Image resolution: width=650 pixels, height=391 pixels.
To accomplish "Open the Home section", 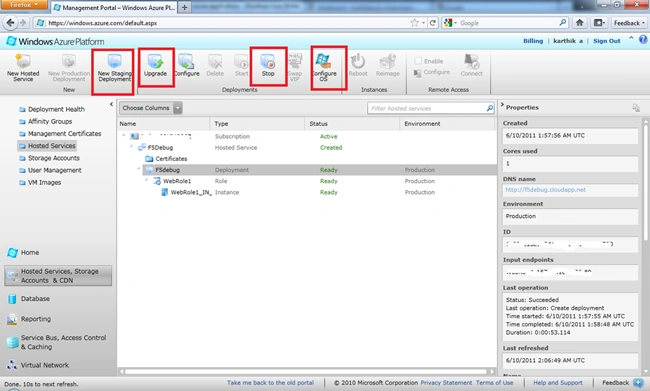I will [x=23, y=253].
